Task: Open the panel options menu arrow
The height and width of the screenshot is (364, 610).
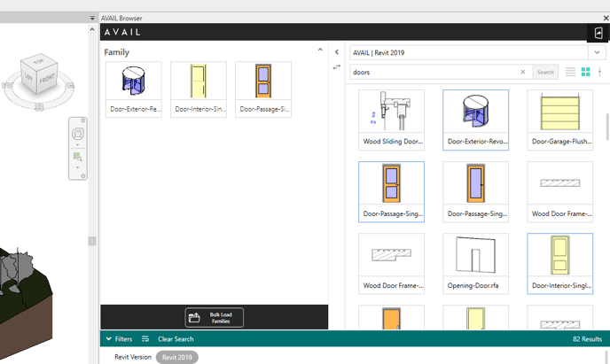Action: click(x=92, y=18)
